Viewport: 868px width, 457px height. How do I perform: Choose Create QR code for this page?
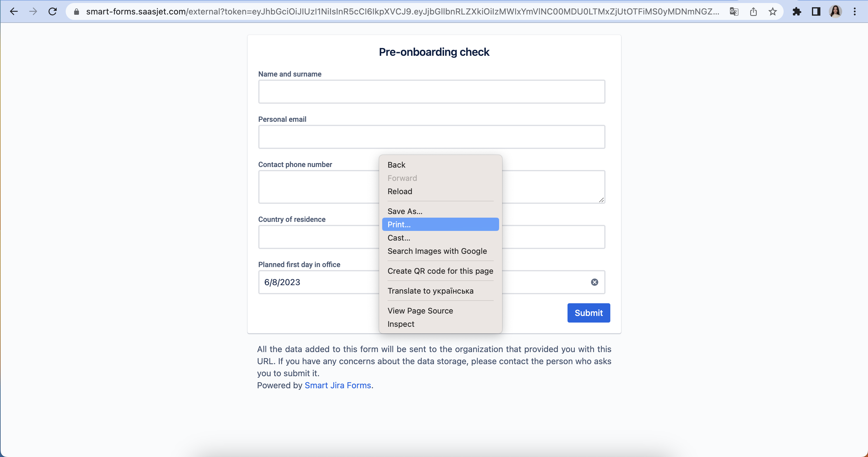tap(440, 271)
